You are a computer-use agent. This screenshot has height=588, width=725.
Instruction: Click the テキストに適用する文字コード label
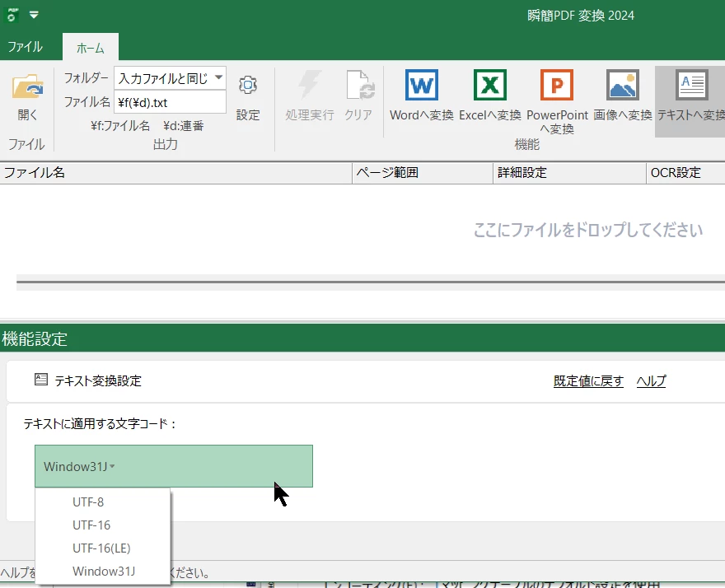[100, 424]
